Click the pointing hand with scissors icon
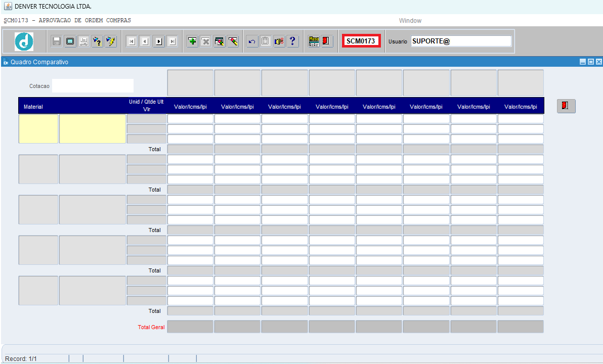 (x=279, y=41)
